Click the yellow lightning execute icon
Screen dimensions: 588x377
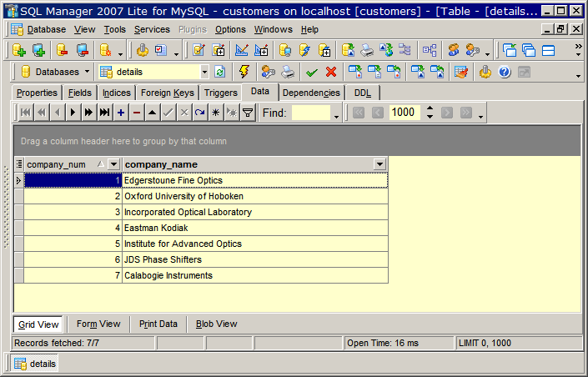(x=244, y=72)
